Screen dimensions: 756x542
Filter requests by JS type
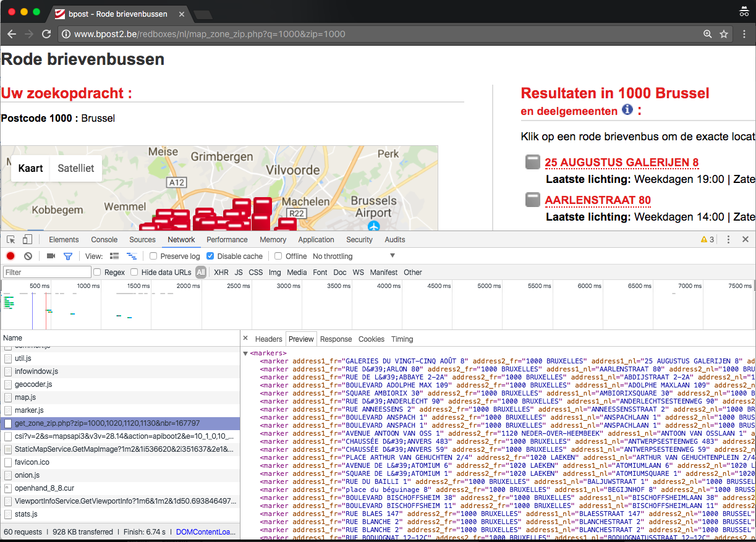point(239,273)
